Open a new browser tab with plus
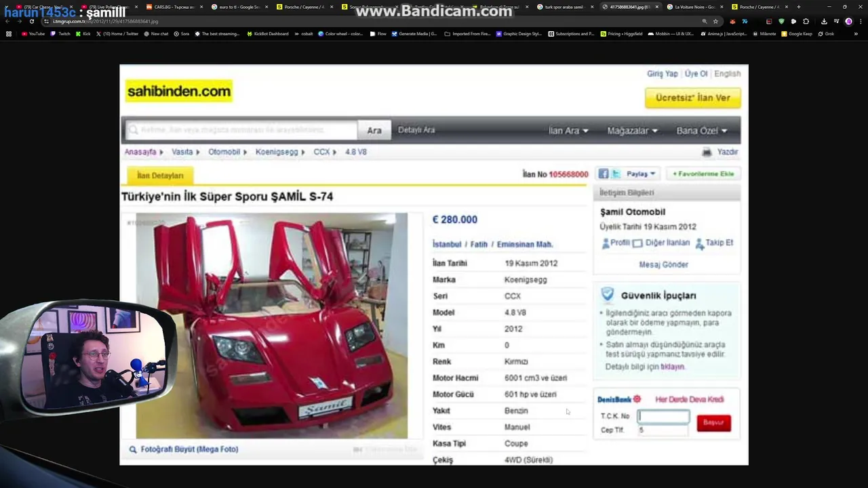 (x=798, y=7)
